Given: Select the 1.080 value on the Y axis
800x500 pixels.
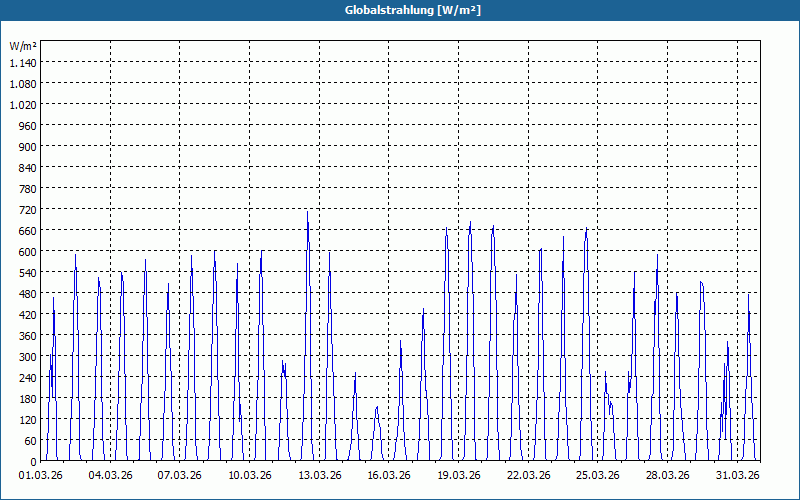Looking at the screenshot, I should tap(23, 84).
